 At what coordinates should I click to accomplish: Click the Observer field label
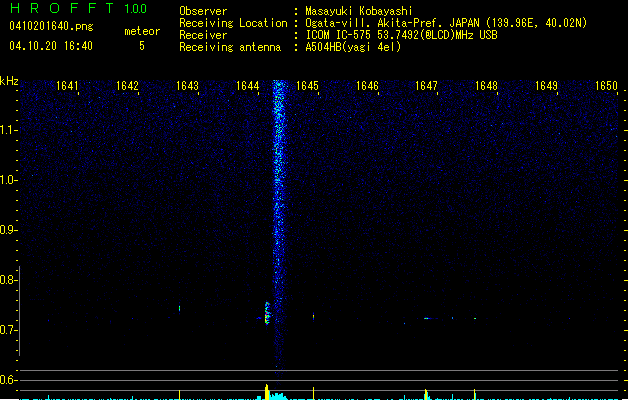coord(203,11)
